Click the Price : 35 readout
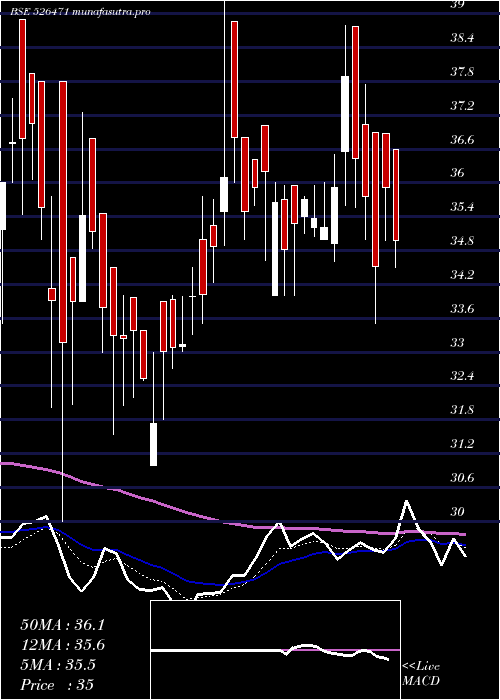 57,685
